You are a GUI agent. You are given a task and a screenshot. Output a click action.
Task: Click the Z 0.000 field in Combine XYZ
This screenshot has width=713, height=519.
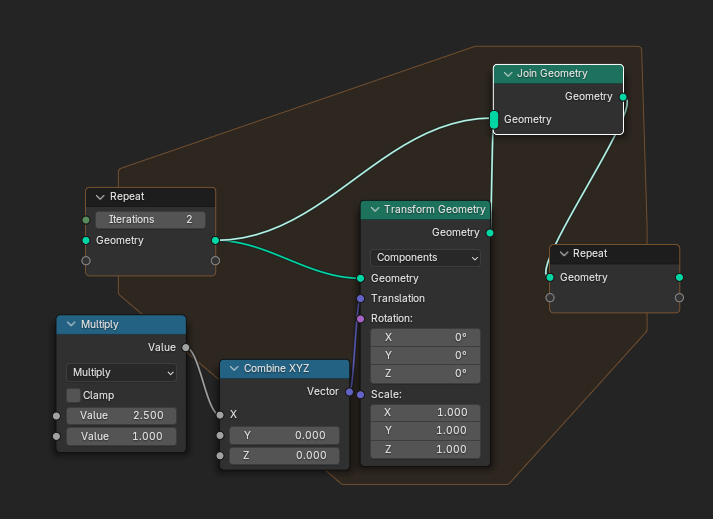pyautogui.click(x=285, y=455)
